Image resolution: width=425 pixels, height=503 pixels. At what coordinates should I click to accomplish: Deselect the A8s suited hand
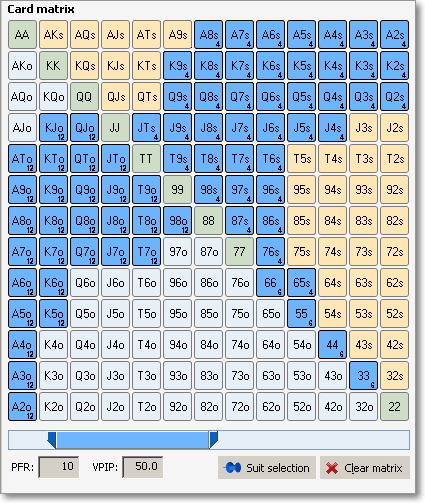[208, 35]
